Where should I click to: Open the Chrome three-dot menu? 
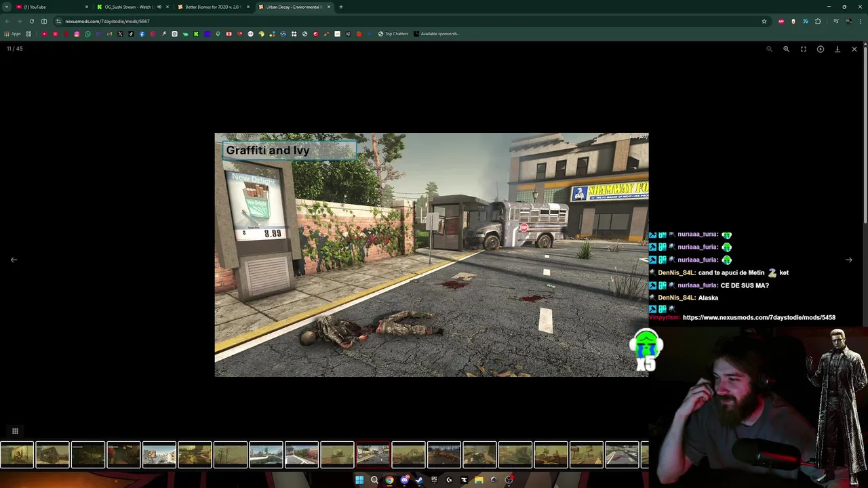(861, 21)
